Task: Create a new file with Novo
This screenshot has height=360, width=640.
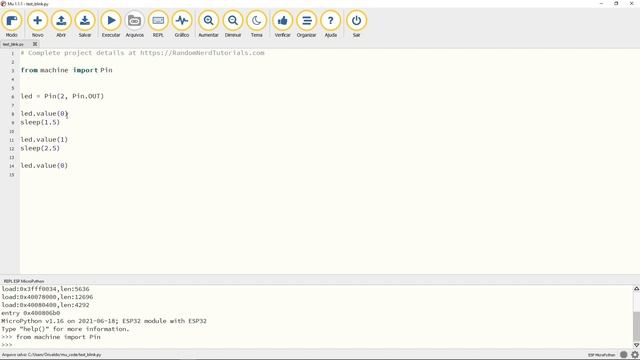Action: [37, 24]
